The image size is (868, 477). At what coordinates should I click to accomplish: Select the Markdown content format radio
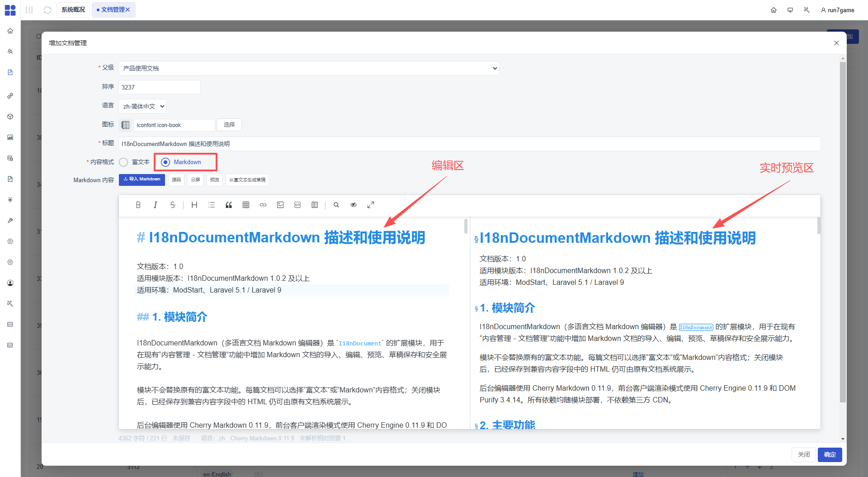(x=165, y=162)
